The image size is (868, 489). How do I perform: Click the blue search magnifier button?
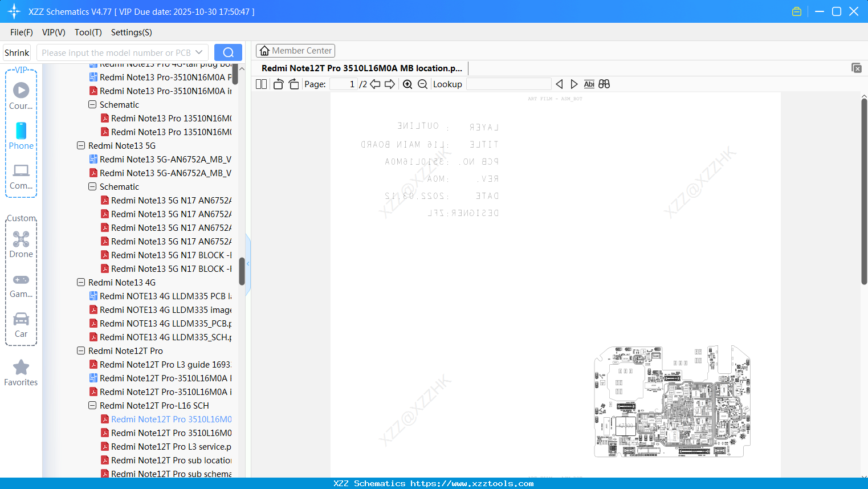(228, 52)
